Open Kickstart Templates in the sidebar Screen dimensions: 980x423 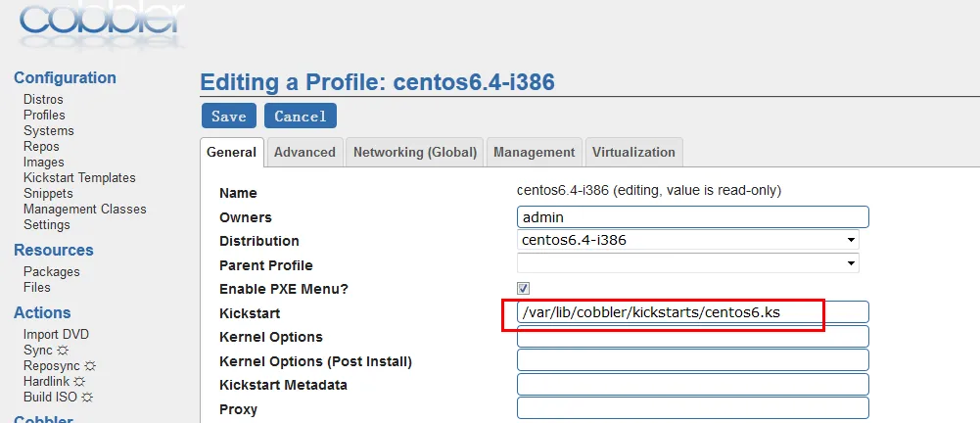tap(79, 177)
